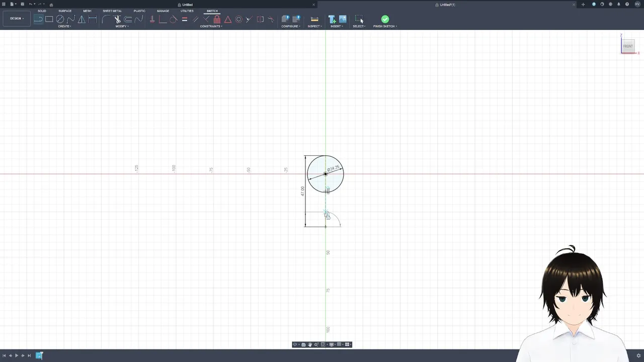The width and height of the screenshot is (644, 362).
Task: Jump to the timeline beginning
Action: click(x=4, y=355)
